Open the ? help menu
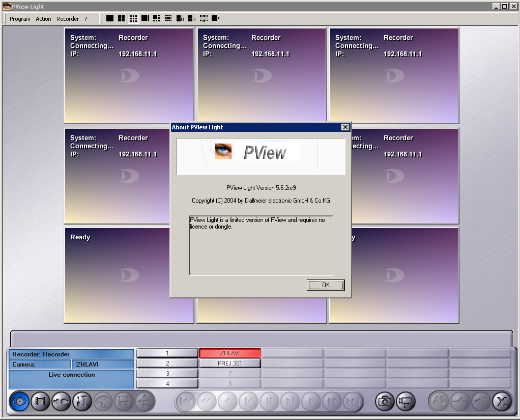Screen dimensions: 520x420 86,19
